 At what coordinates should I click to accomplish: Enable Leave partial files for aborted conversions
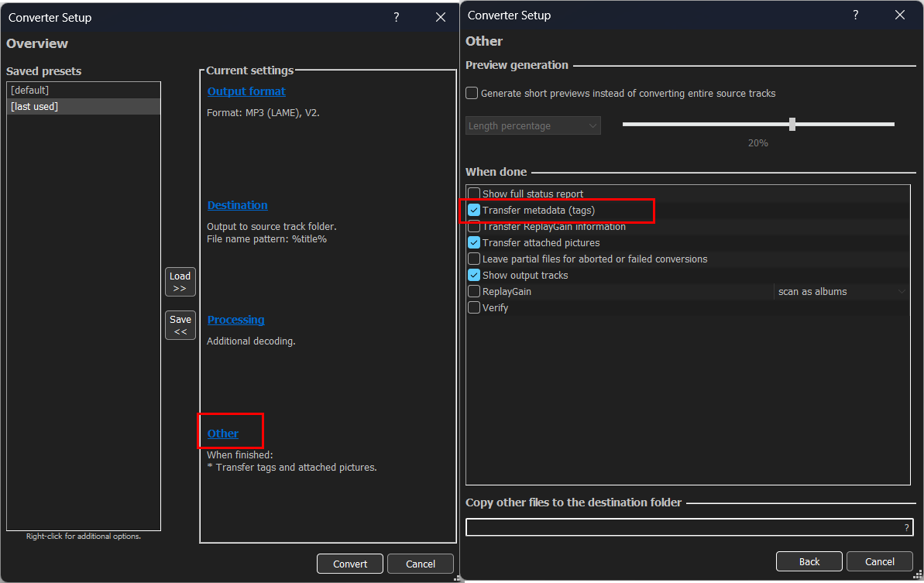[474, 259]
